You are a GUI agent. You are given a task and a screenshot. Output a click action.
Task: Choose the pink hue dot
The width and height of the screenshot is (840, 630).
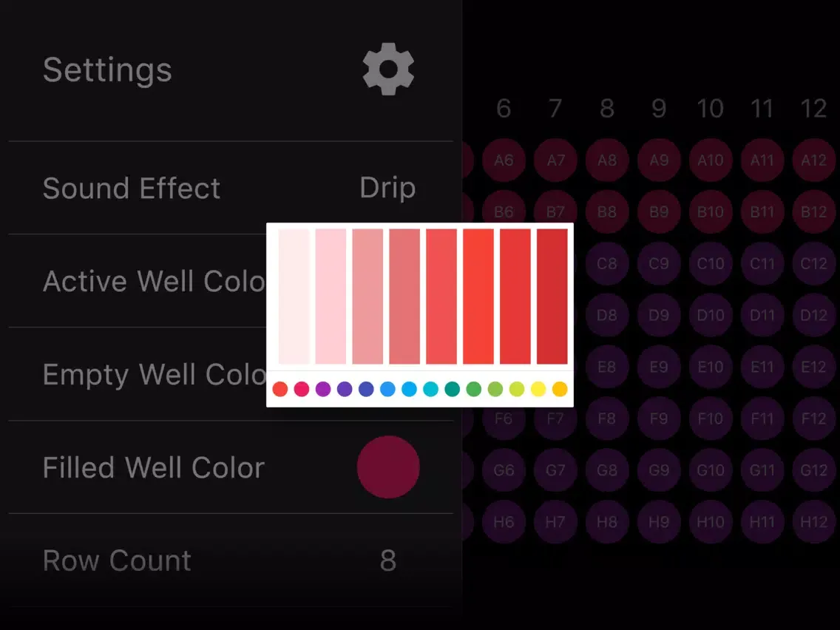[x=302, y=389]
